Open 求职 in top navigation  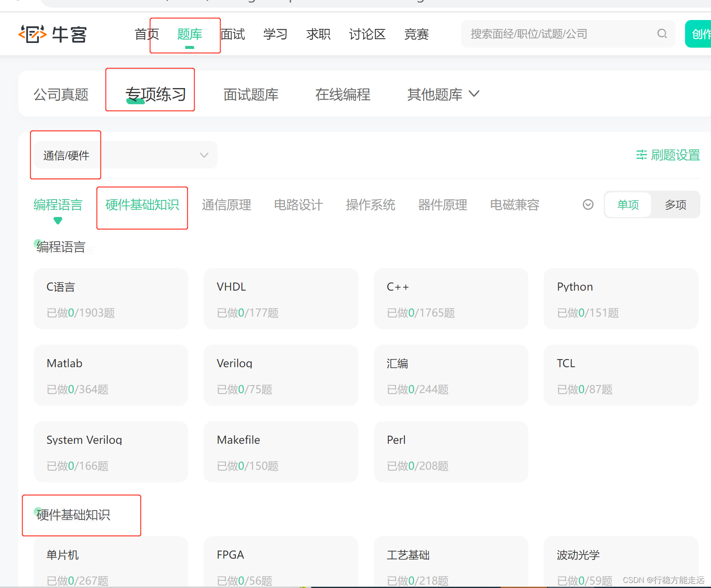(318, 34)
